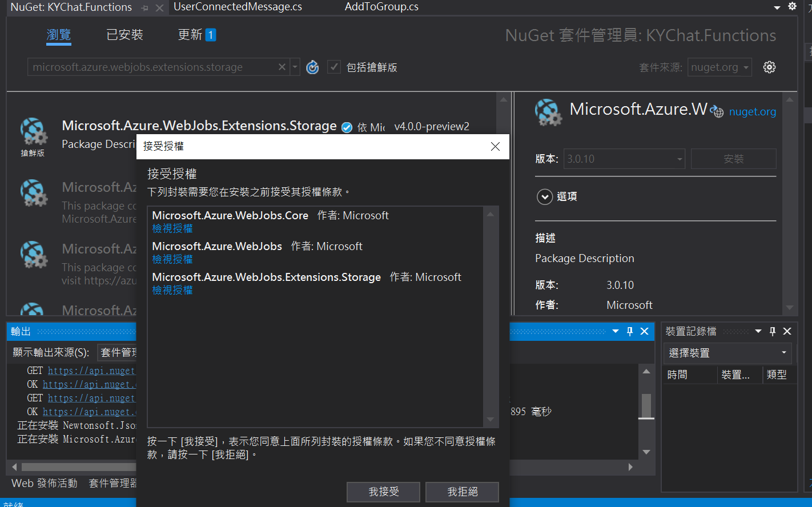Click license list scrollbar up arrow
The image size is (812, 507).
tap(491, 214)
